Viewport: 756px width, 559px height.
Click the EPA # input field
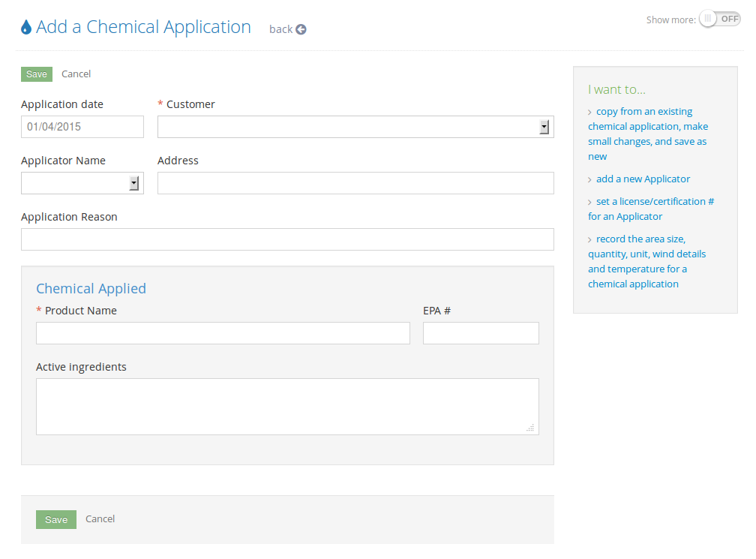(481, 333)
